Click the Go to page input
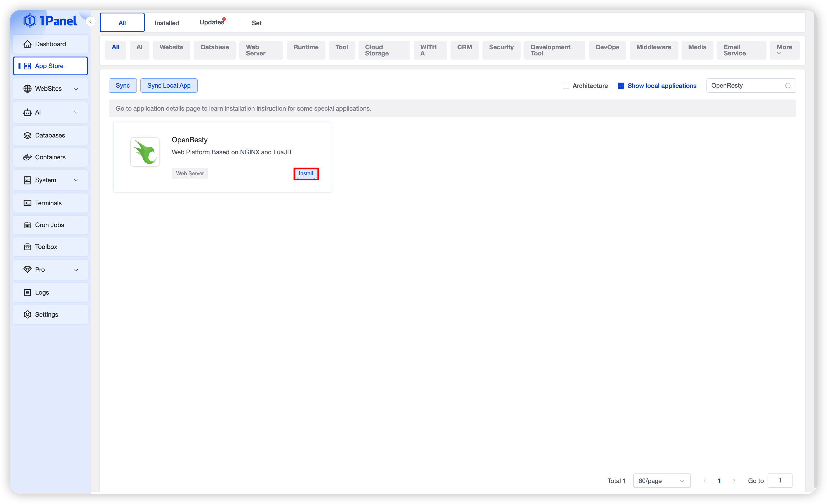Viewport: 827px width, 504px height. pos(780,480)
